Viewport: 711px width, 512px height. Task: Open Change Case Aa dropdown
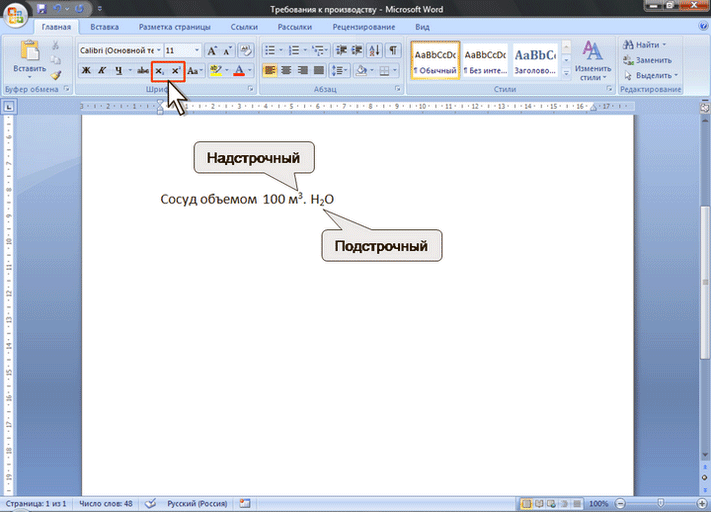pyautogui.click(x=195, y=71)
